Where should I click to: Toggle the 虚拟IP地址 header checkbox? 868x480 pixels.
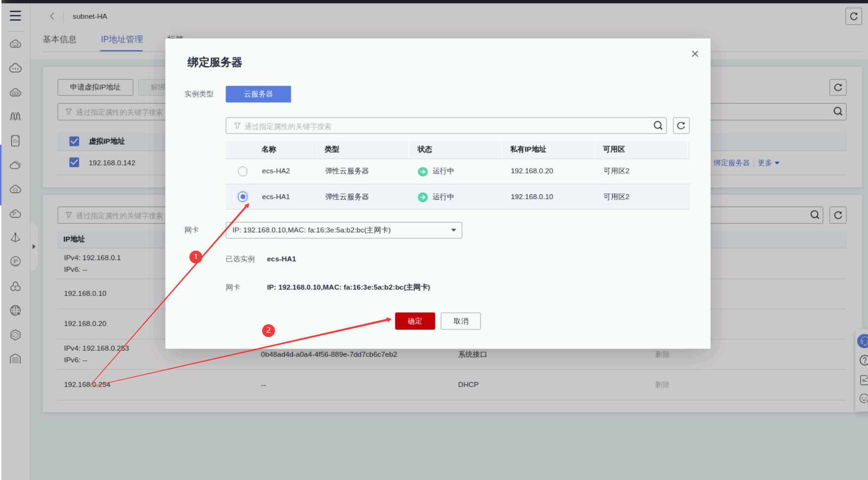tap(74, 141)
